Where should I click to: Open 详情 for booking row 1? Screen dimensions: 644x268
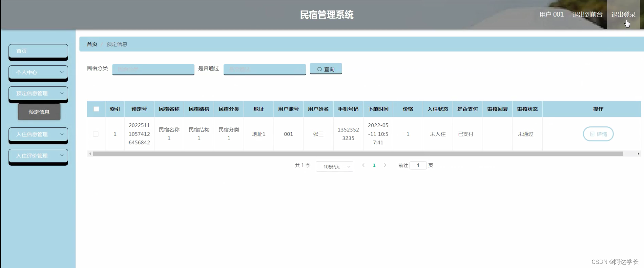pos(598,134)
